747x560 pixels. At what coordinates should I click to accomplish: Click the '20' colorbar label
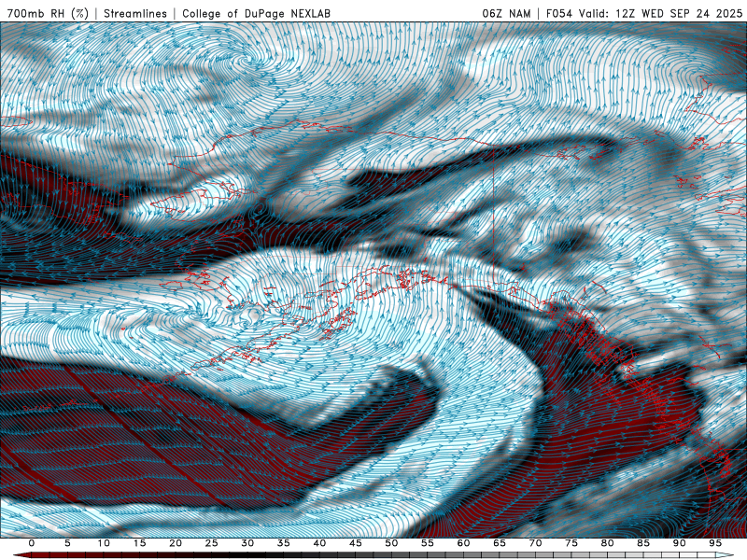[x=176, y=543]
